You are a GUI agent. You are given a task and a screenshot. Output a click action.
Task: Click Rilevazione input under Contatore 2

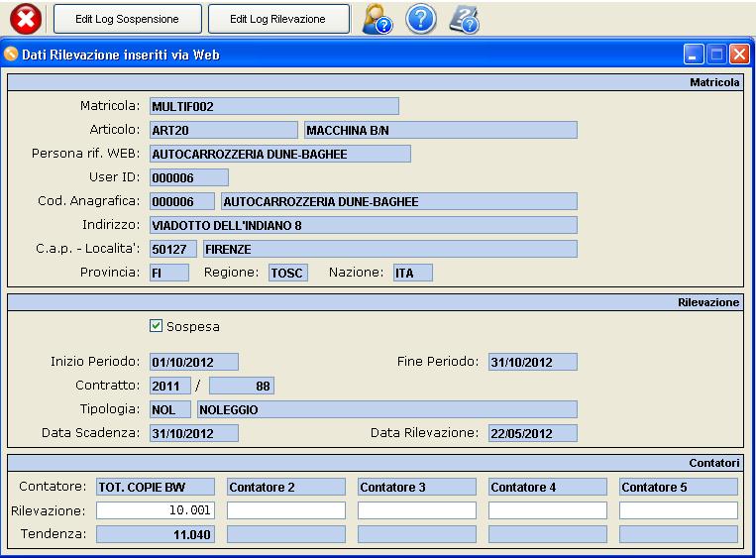(286, 510)
